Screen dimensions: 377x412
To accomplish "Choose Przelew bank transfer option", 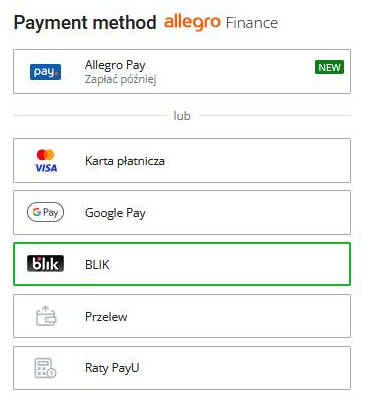I will coord(182,316).
